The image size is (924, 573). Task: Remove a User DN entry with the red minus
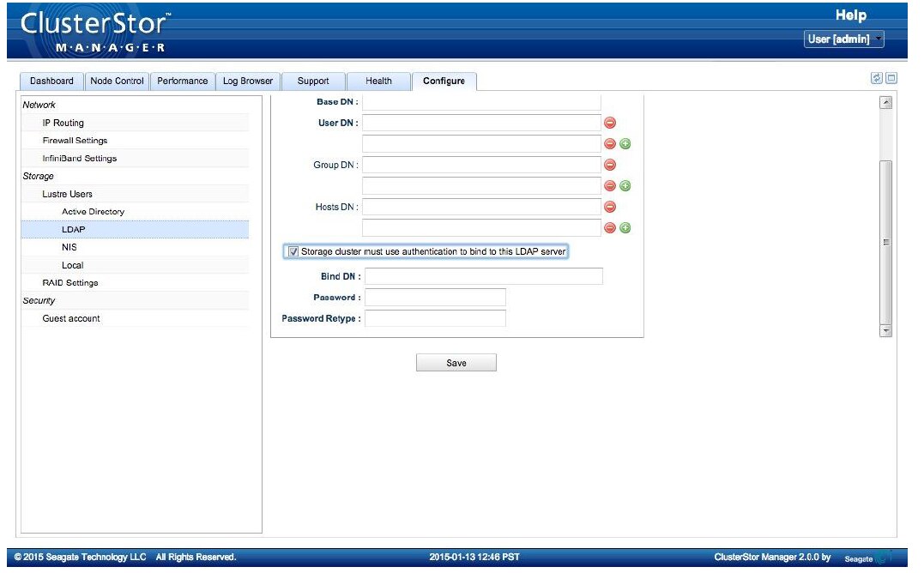click(x=608, y=122)
